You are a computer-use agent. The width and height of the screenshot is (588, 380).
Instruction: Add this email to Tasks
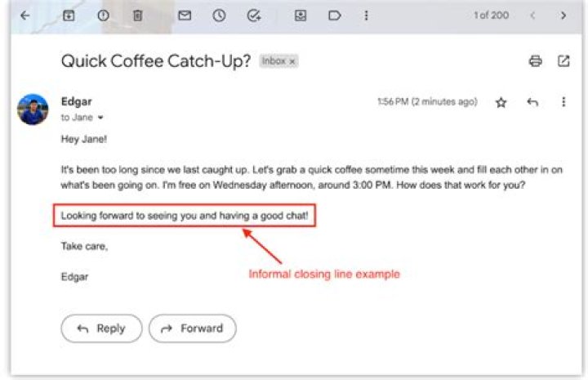click(253, 16)
